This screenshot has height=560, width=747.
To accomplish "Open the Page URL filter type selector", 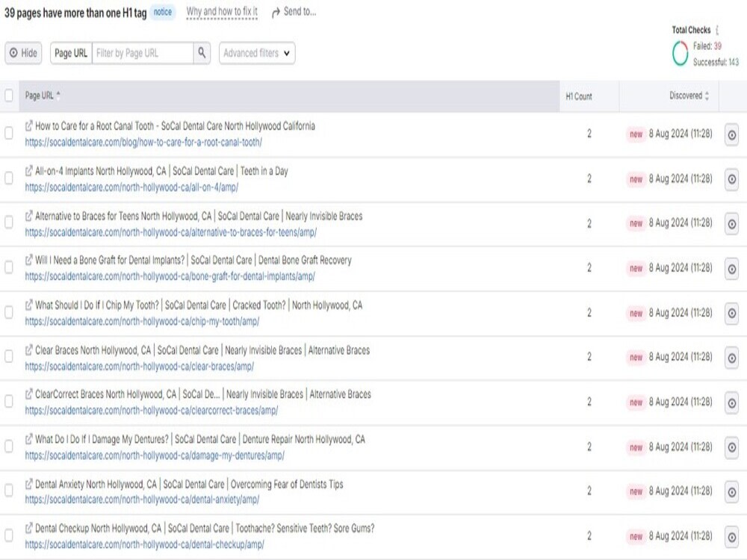I will pos(71,53).
